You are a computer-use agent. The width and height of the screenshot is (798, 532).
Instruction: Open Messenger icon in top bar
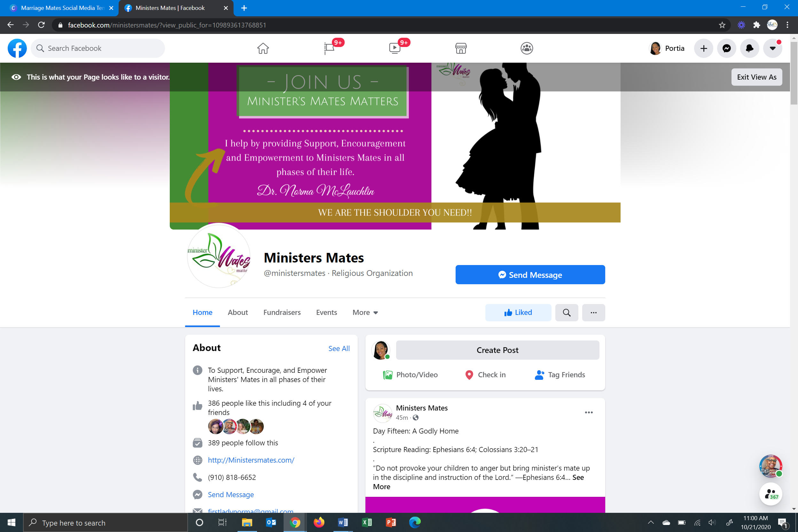coord(726,48)
